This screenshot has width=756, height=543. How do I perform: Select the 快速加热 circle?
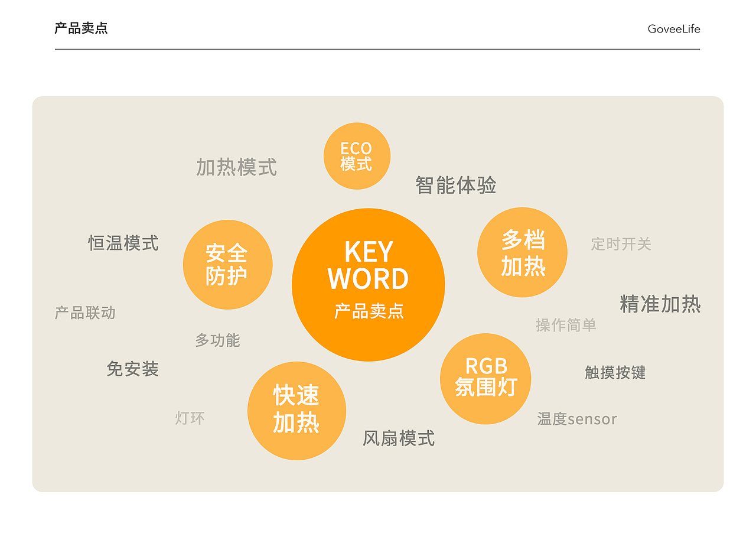click(296, 411)
